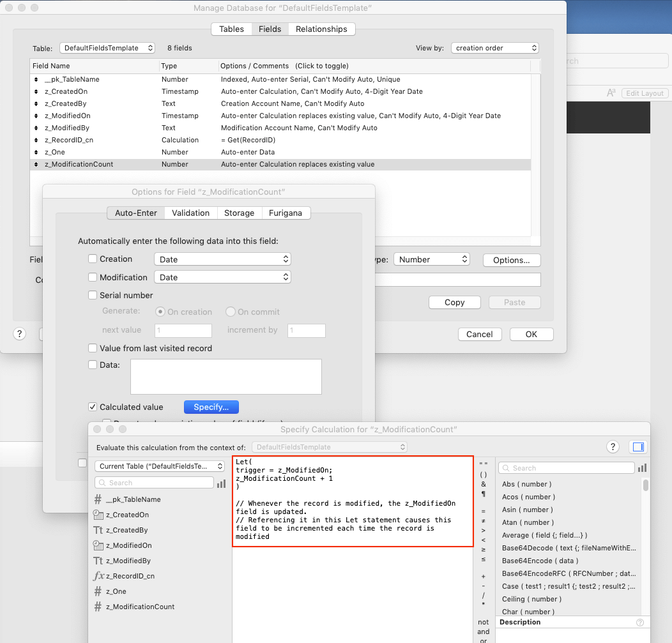672x643 pixels.
Task: Click the OK button in Manage Database
Action: (531, 334)
